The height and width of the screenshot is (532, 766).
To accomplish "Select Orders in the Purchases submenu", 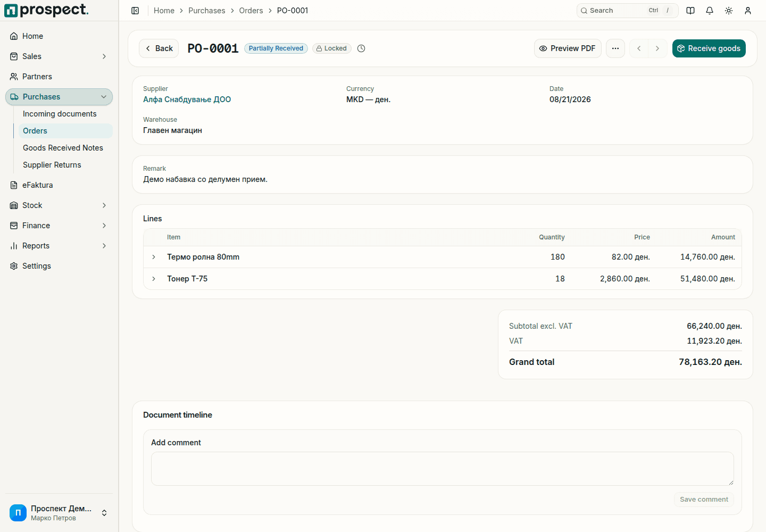I will click(x=65, y=131).
